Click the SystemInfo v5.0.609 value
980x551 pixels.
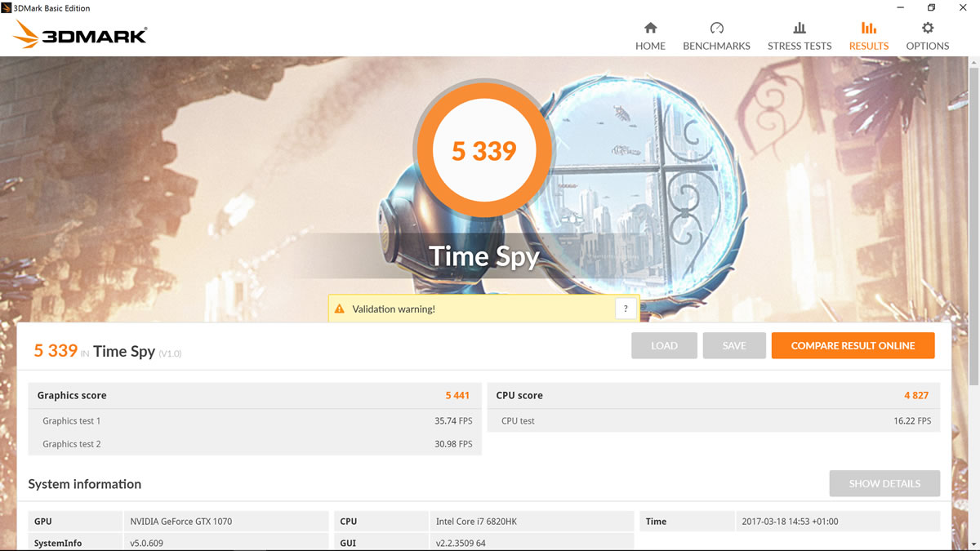click(x=146, y=544)
